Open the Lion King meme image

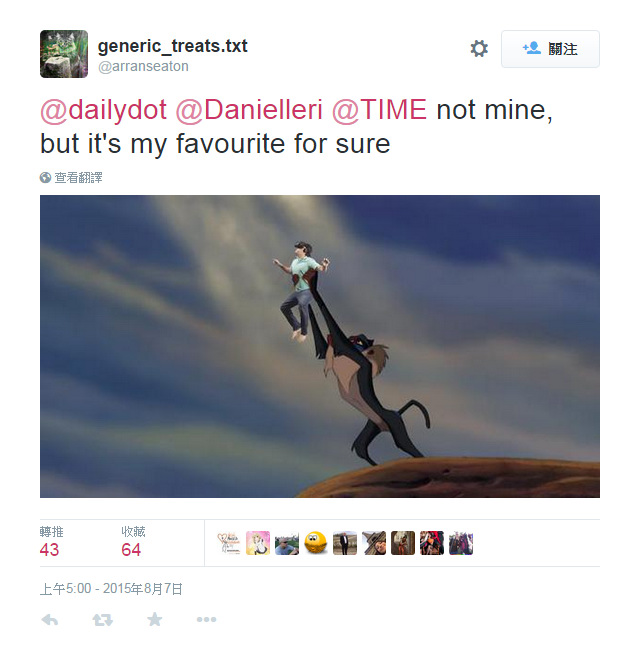(x=320, y=346)
